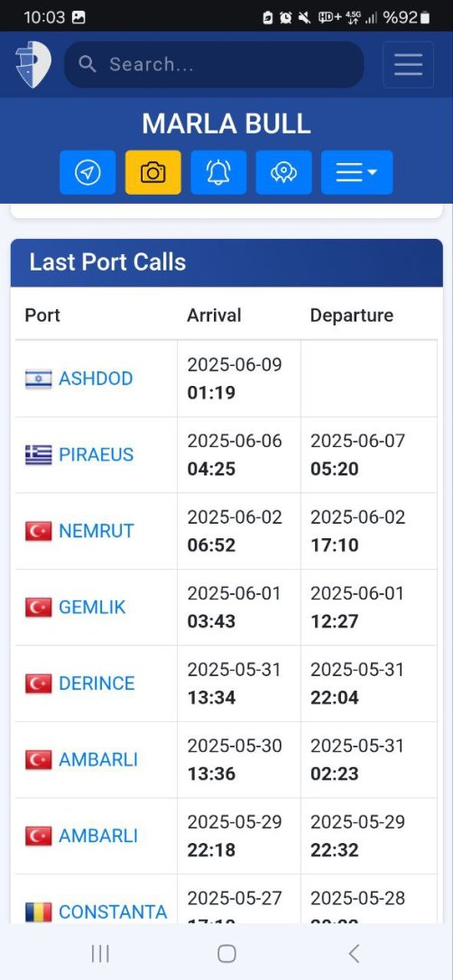Tap the Greek flag beside PIRAEUS
Image resolution: width=453 pixels, height=980 pixels.
click(x=38, y=455)
